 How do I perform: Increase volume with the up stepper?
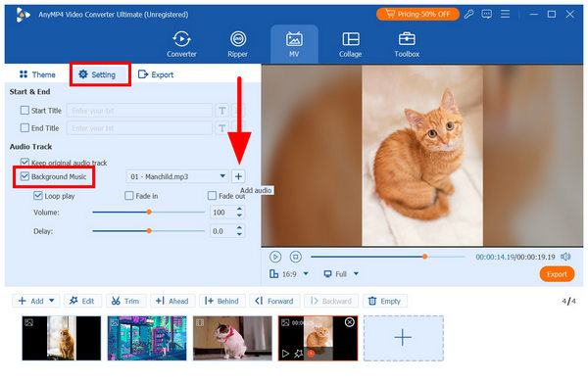pos(240,209)
